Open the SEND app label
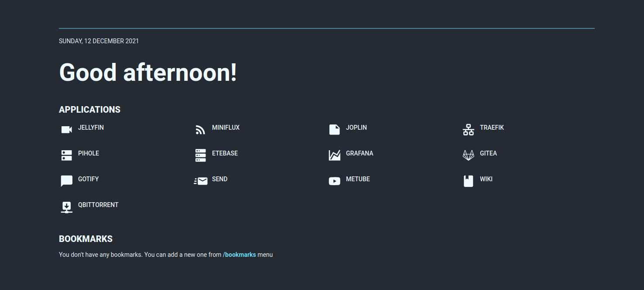The height and width of the screenshot is (290, 644). coord(219,179)
